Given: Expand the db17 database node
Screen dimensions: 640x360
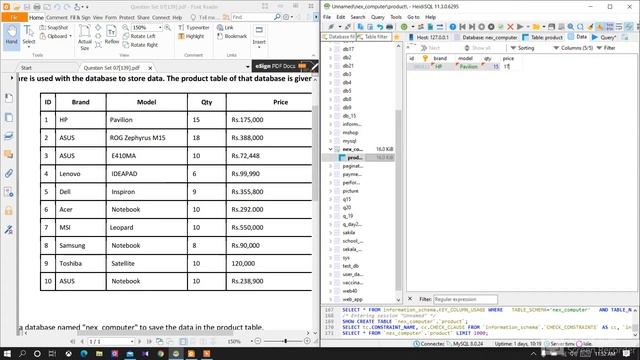Looking at the screenshot, I should tap(331, 49).
